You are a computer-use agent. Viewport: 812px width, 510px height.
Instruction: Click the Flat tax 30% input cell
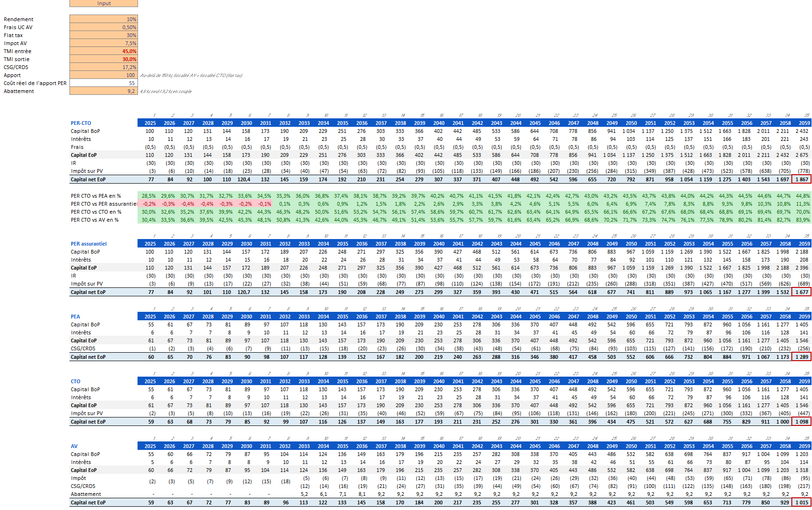pos(104,35)
